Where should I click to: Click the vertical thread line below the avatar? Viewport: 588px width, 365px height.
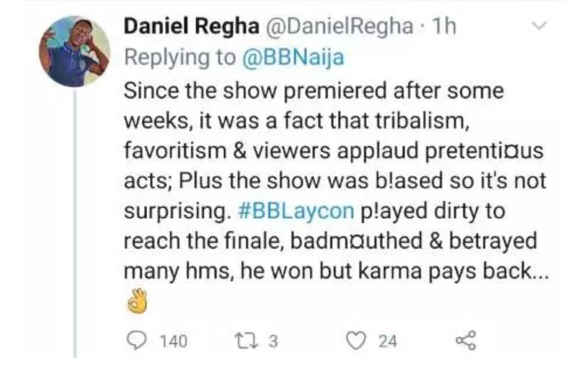click(74, 218)
